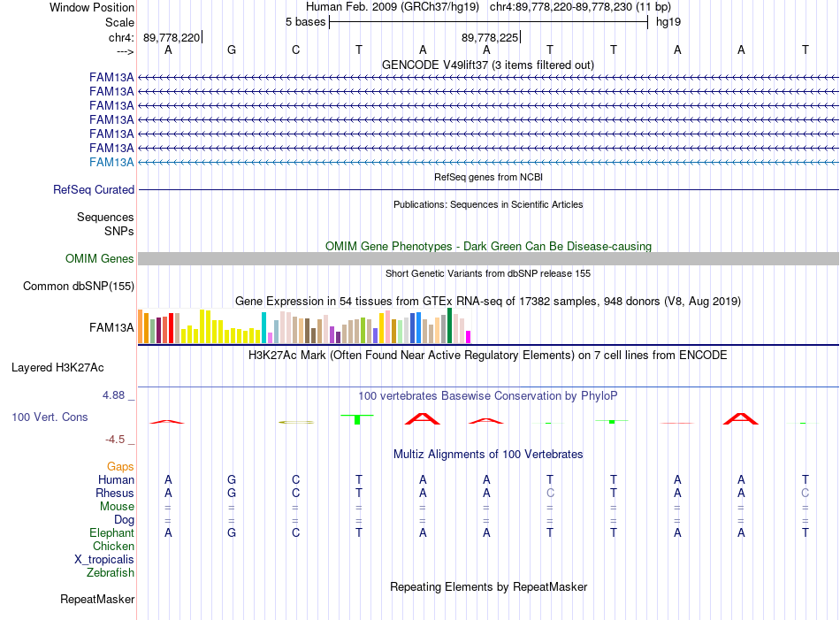Image resolution: width=840 pixels, height=620 pixels.
Task: Open RefSeq Curated track label
Action: coord(93,189)
